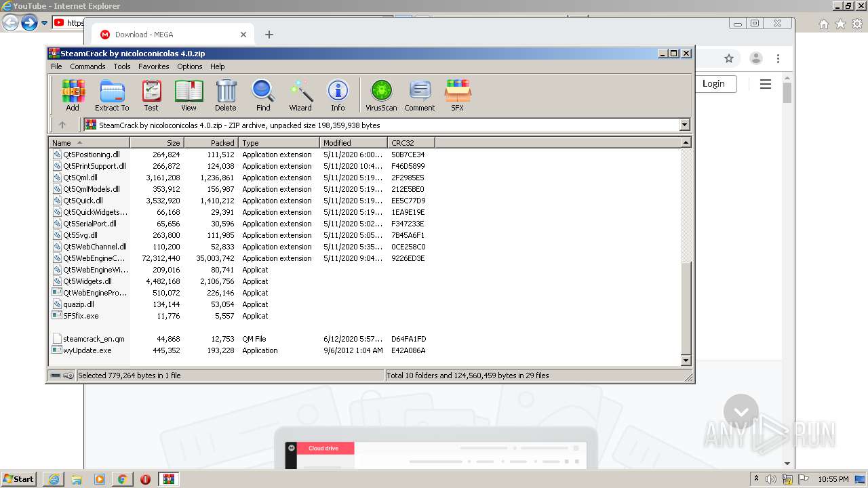Screen dimensions: 868x488
Task: Click the key icon in status bar
Action: pos(68,375)
